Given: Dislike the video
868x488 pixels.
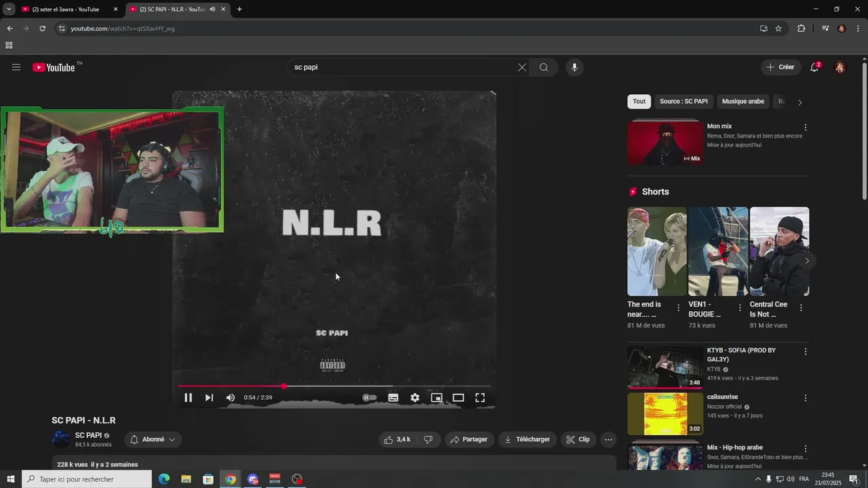Looking at the screenshot, I should pyautogui.click(x=428, y=439).
